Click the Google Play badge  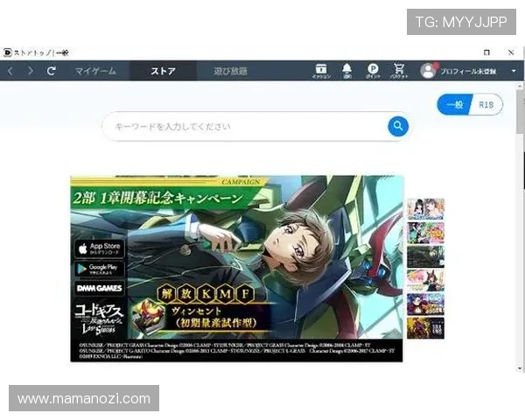[x=100, y=269]
